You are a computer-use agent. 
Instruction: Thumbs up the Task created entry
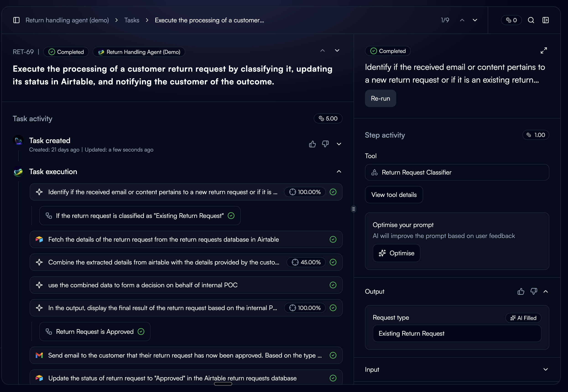(312, 144)
